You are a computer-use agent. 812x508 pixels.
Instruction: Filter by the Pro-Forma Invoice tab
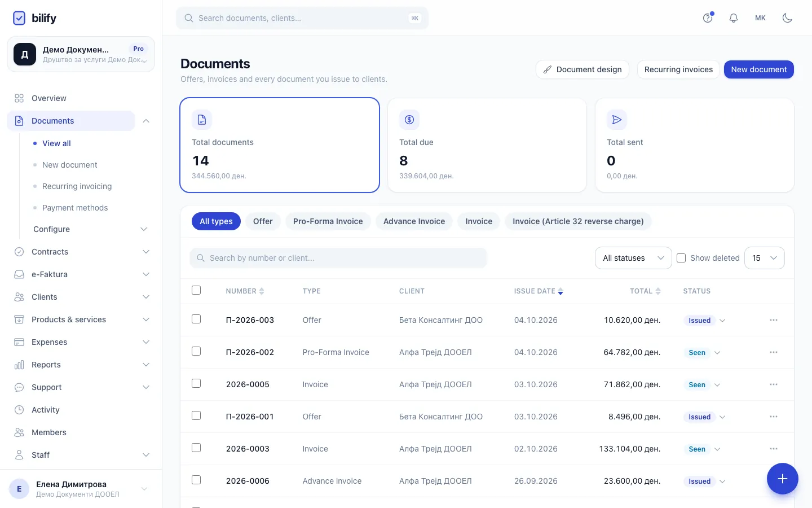click(328, 221)
